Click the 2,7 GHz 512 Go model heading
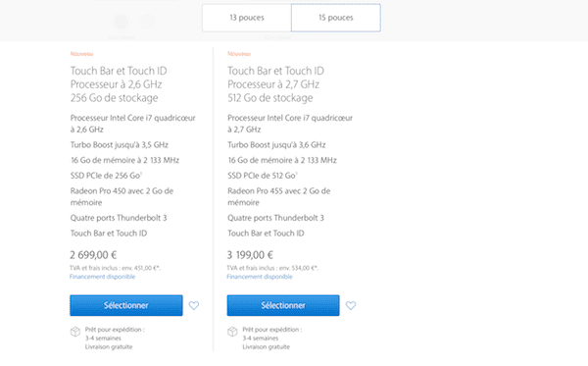The height and width of the screenshot is (366, 588). click(275, 84)
